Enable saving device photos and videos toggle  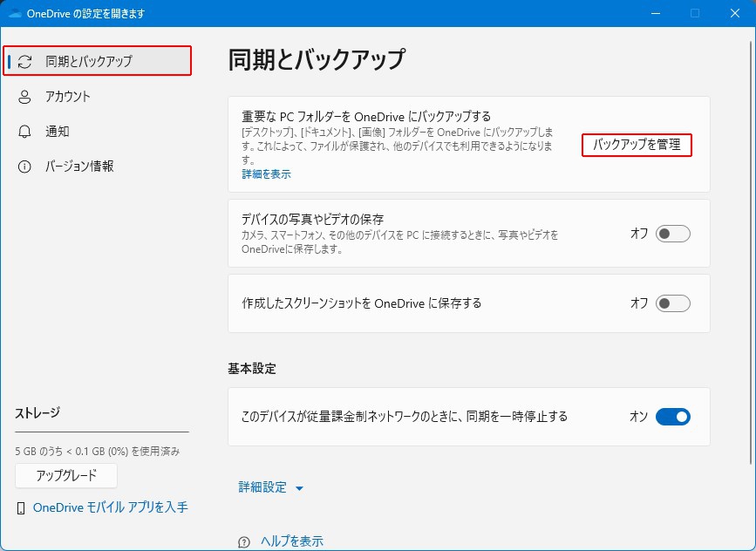click(x=672, y=234)
